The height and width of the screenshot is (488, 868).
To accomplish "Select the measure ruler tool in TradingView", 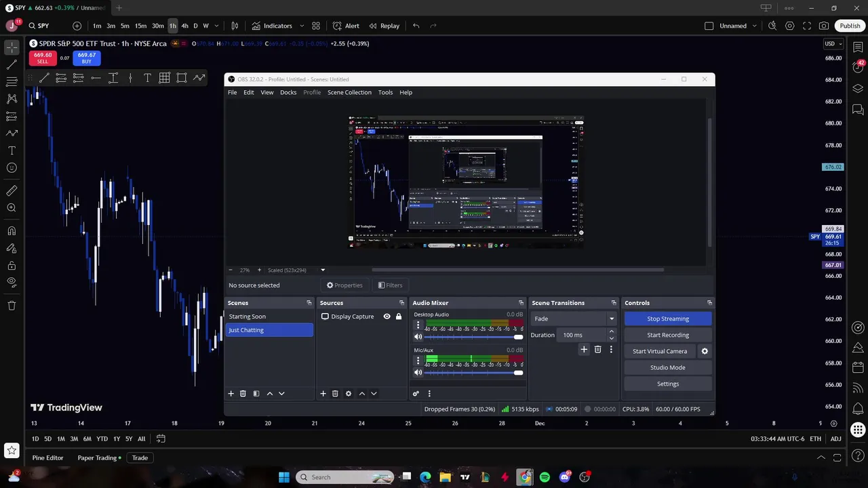I will pyautogui.click(x=12, y=190).
